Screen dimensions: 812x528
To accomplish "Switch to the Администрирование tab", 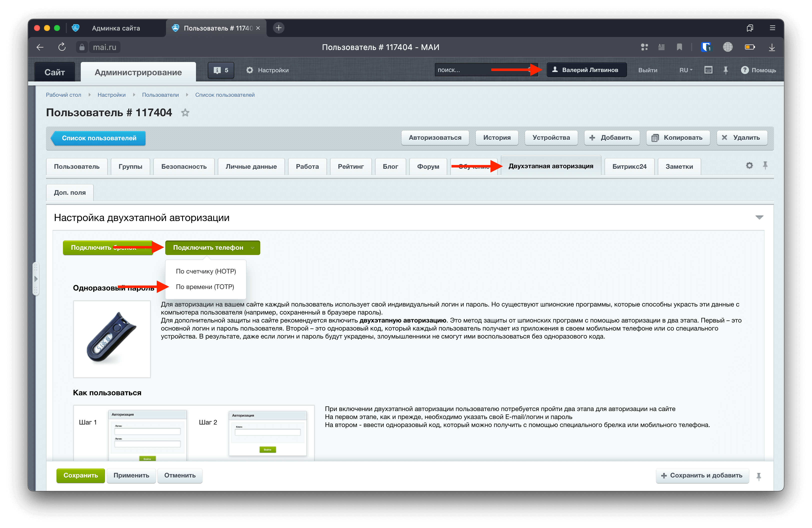I will [138, 72].
